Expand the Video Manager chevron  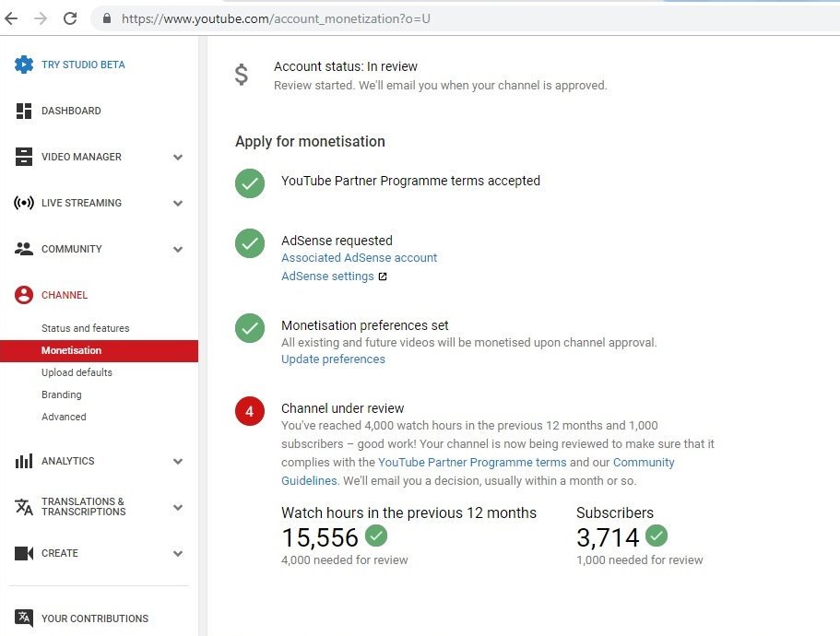pos(178,158)
